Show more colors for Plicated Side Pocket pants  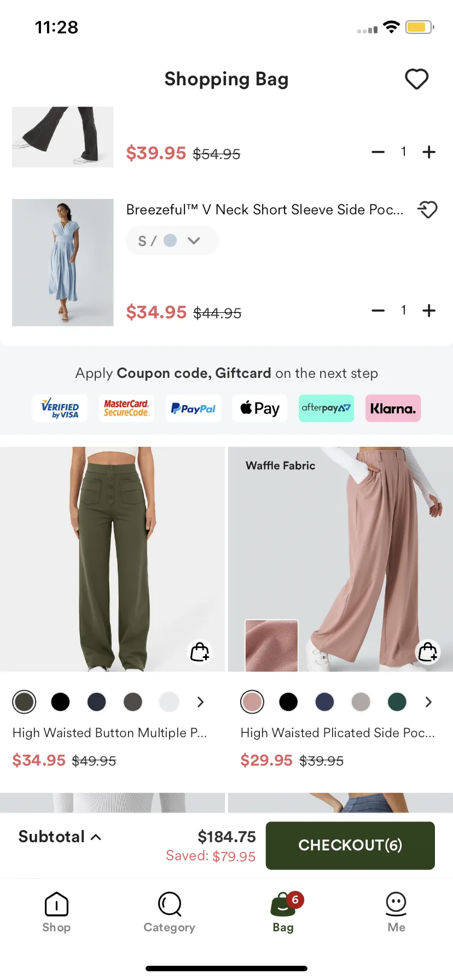click(428, 702)
